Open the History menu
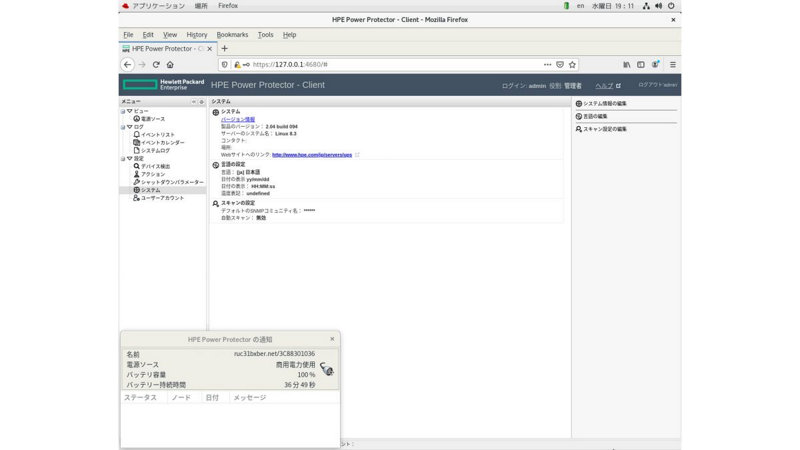 click(197, 35)
